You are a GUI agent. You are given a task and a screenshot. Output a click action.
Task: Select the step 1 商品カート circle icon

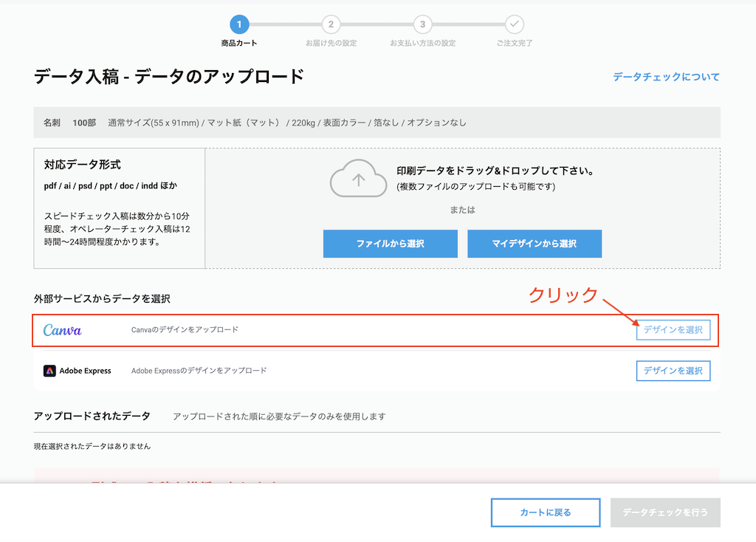pos(239,24)
